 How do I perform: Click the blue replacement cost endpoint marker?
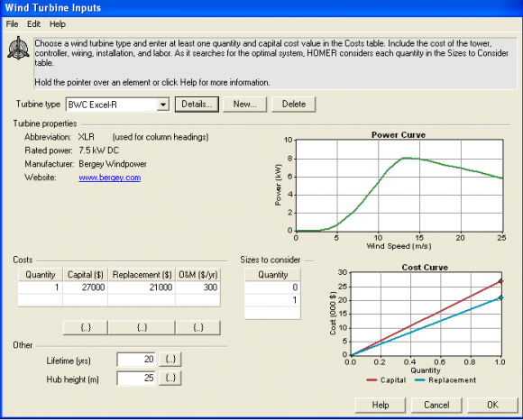coord(500,297)
